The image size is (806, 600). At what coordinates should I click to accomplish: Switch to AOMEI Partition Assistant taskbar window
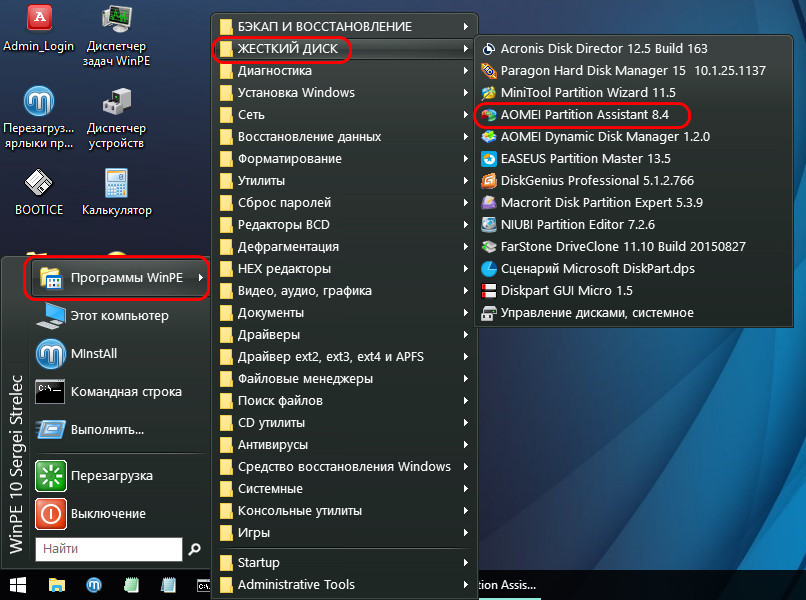tap(509, 585)
